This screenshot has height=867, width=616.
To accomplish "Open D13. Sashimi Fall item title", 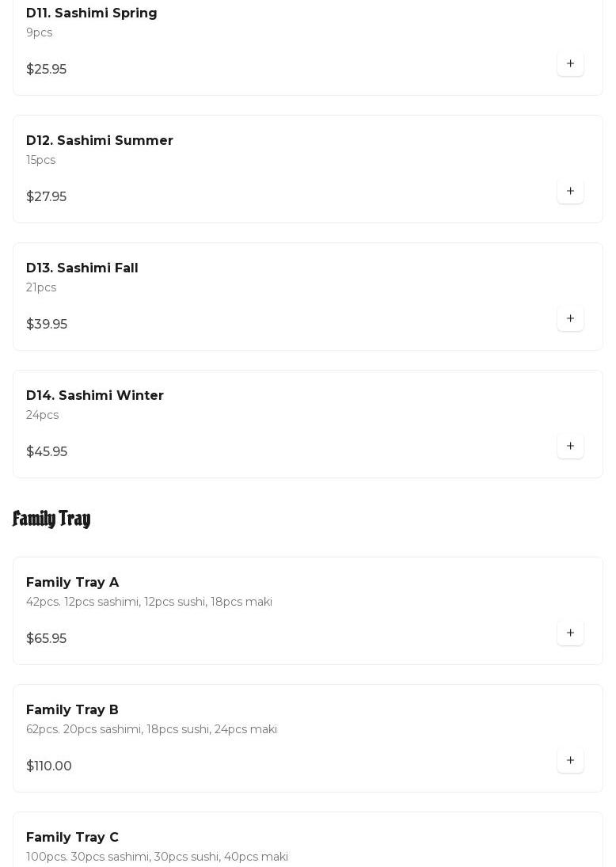I will click(82, 268).
